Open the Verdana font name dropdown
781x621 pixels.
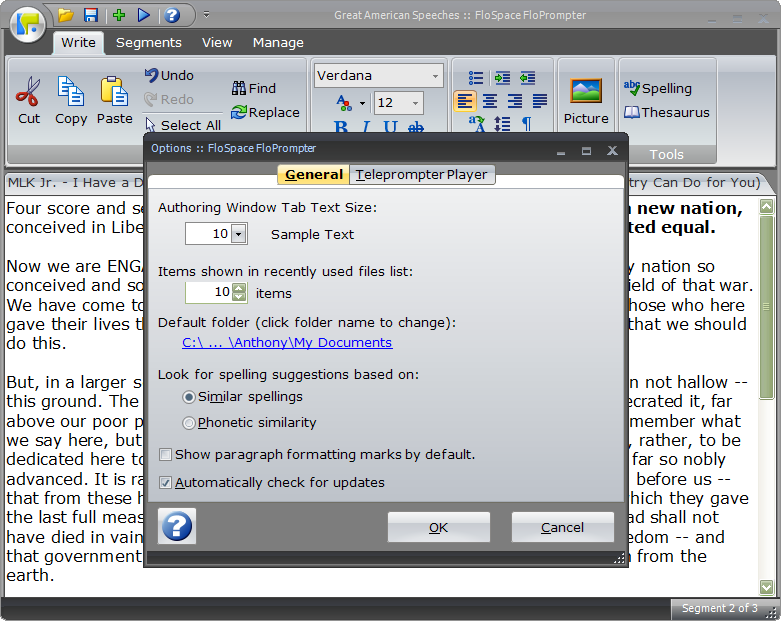[x=435, y=76]
